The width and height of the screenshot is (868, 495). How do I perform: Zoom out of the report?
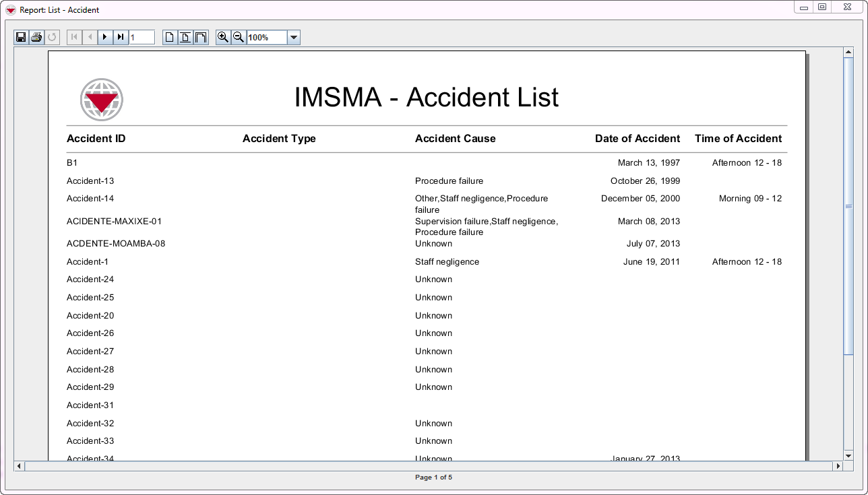[238, 37]
